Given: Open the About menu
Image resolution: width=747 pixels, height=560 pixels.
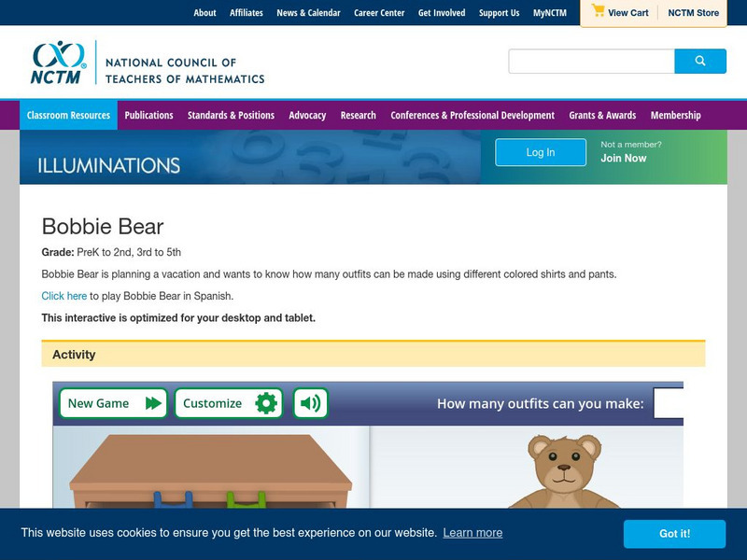Looking at the screenshot, I should 204,13.
